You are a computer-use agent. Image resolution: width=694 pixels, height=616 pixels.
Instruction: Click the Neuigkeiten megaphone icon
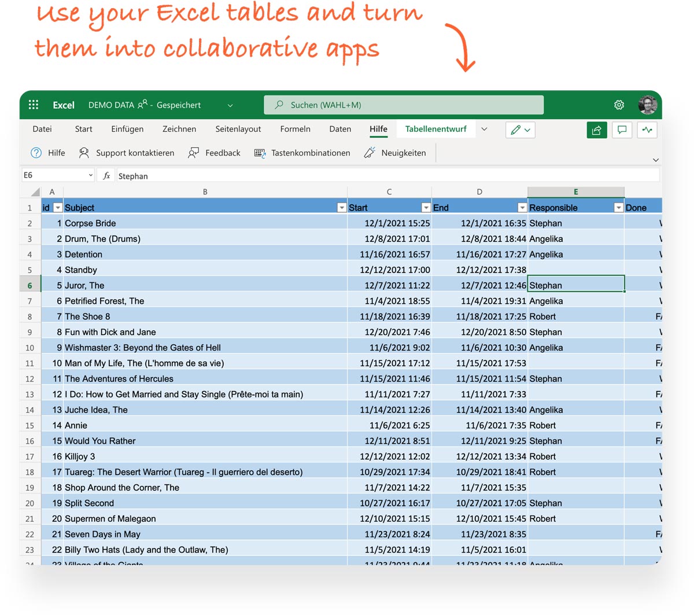(369, 153)
